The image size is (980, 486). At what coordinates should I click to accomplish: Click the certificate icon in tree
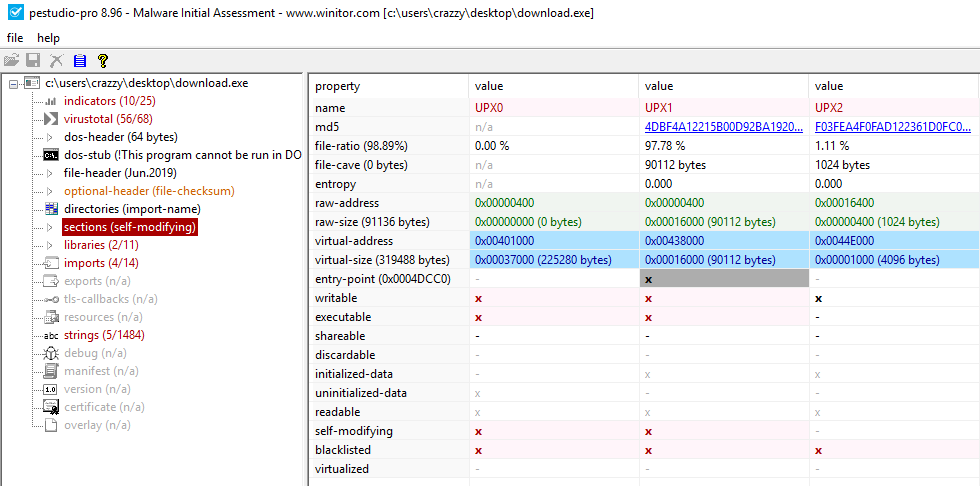(51, 407)
